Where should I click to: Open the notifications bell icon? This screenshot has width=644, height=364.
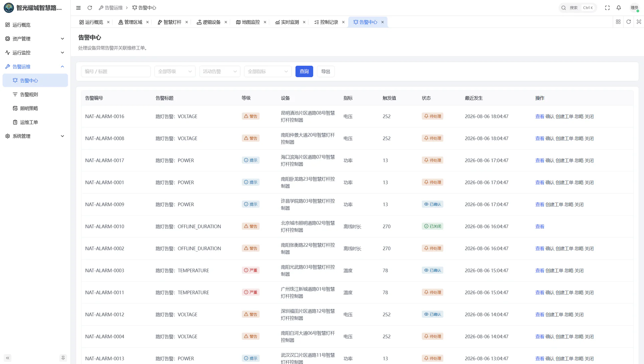619,8
